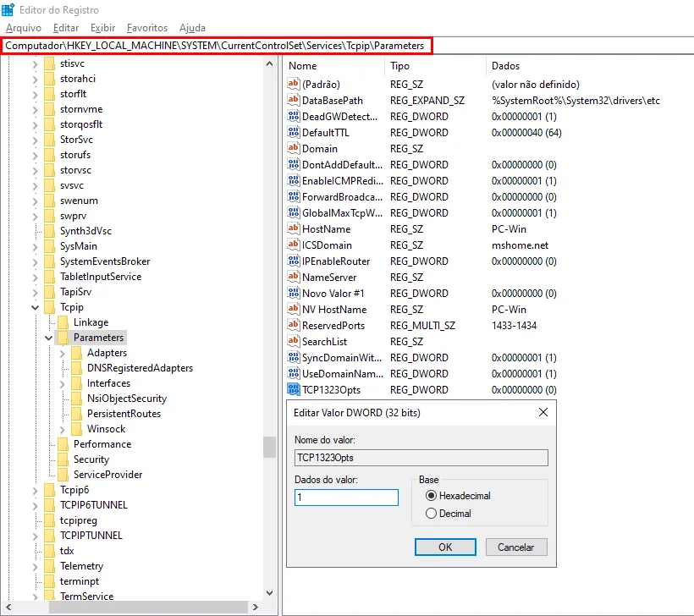The width and height of the screenshot is (694, 616).
Task: Click the ReservedPorts multi-string icon
Action: pyautogui.click(x=293, y=325)
